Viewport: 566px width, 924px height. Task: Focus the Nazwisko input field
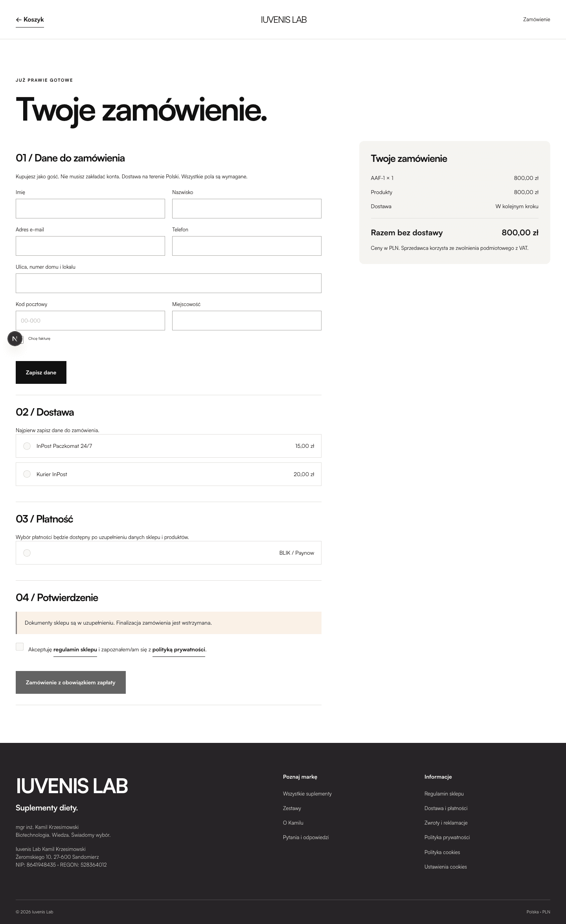click(247, 209)
